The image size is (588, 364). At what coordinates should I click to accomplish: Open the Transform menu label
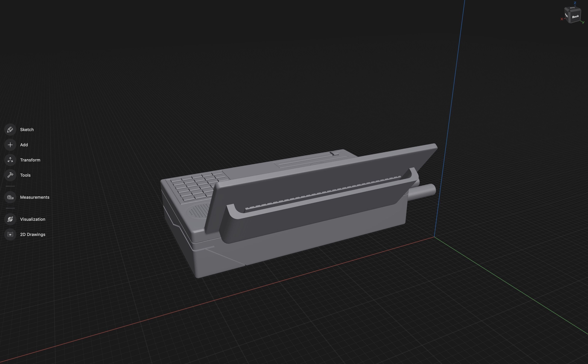(30, 160)
